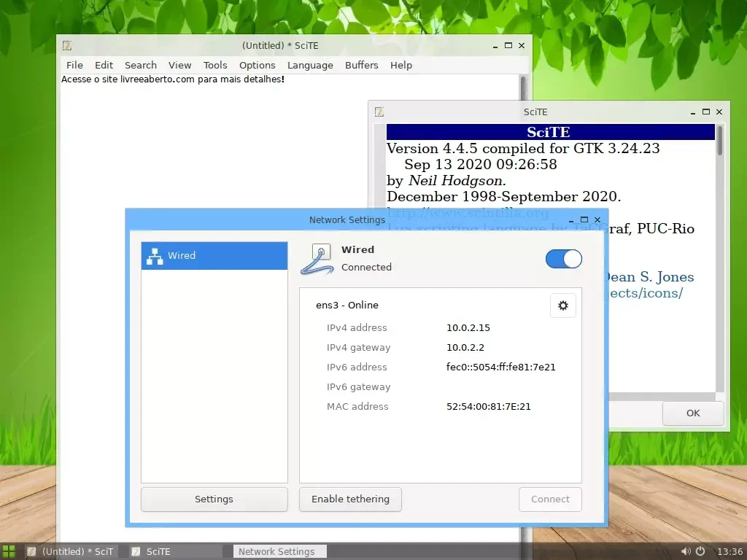Toggle the Wired connection switch off
This screenshot has width=747, height=560.
[564, 259]
